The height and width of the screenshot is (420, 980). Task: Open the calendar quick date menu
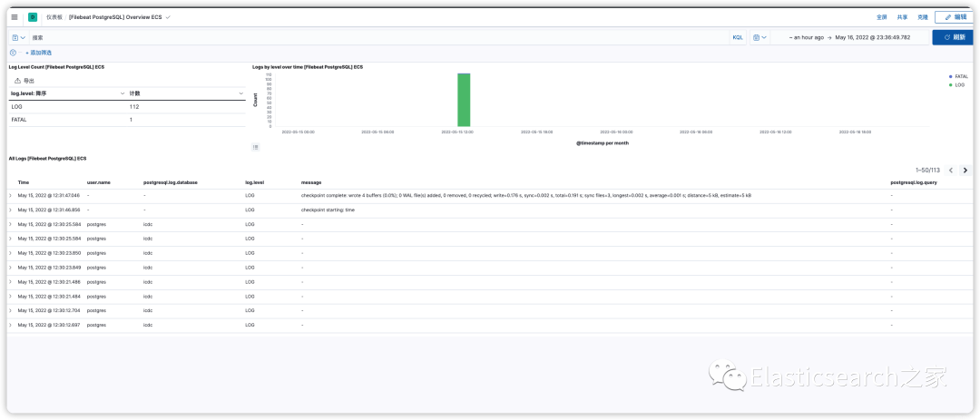click(759, 37)
